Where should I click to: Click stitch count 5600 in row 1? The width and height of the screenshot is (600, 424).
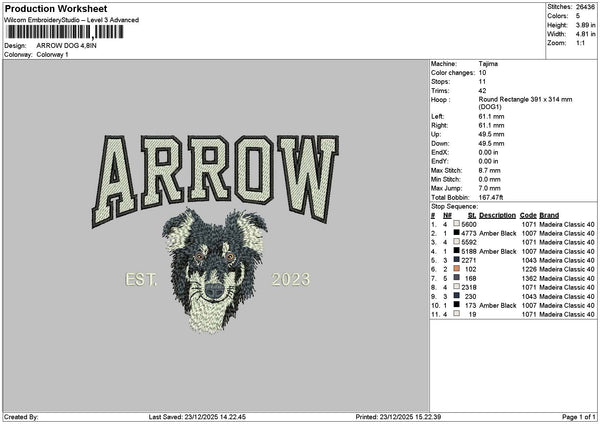[469, 224]
